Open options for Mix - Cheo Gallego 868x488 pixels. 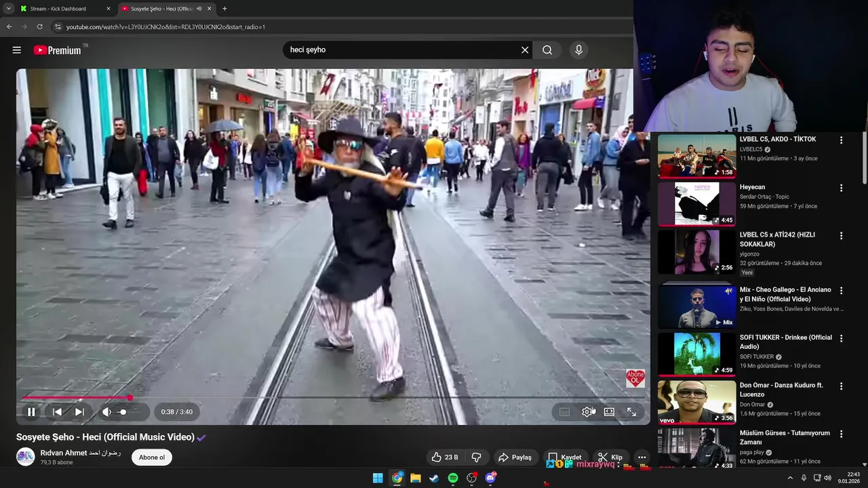click(841, 290)
